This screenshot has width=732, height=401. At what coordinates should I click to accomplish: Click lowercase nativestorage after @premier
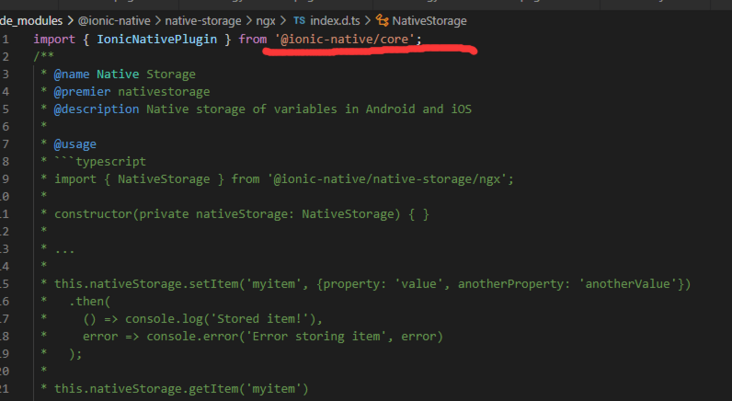tap(164, 92)
